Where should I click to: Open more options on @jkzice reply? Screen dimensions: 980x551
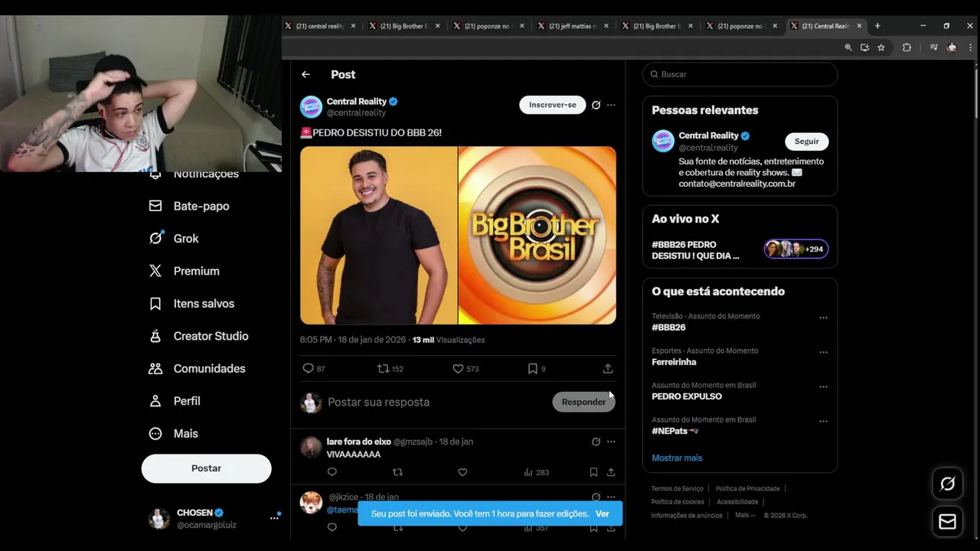pos(611,497)
